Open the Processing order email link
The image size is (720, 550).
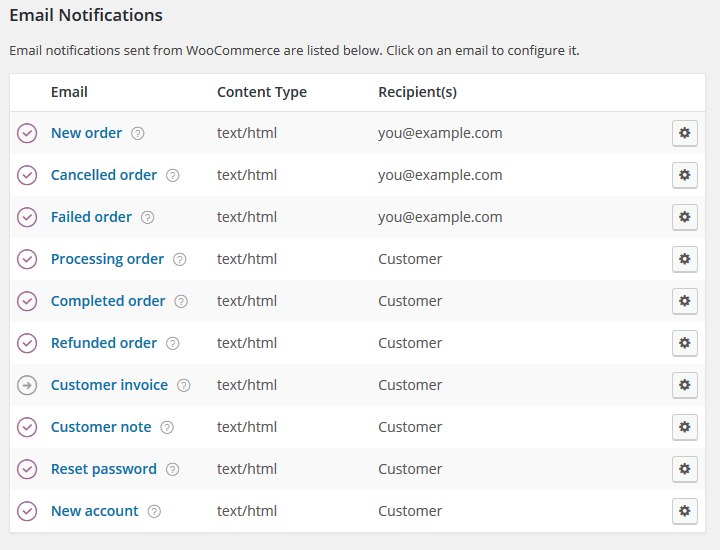[107, 259]
